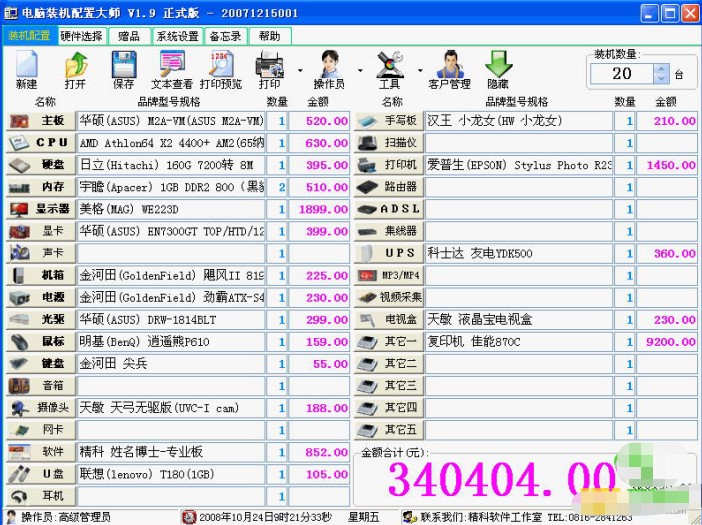The height and width of the screenshot is (525, 702).
Task: Click the CPU component button
Action: (41, 143)
